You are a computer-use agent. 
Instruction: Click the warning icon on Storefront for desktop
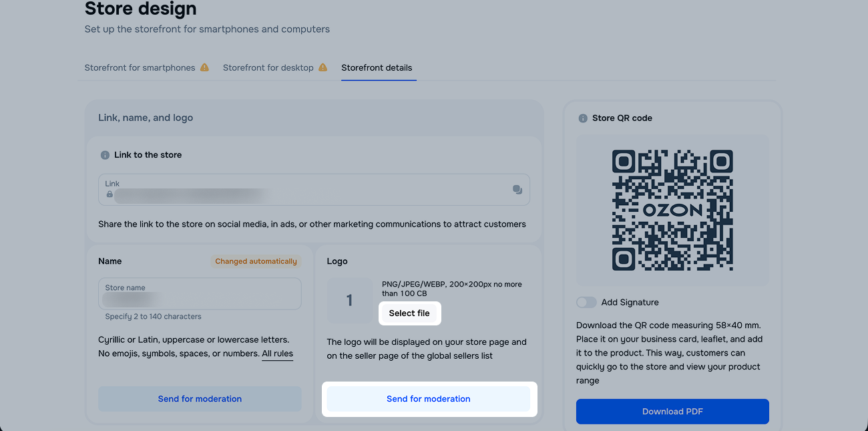click(322, 67)
